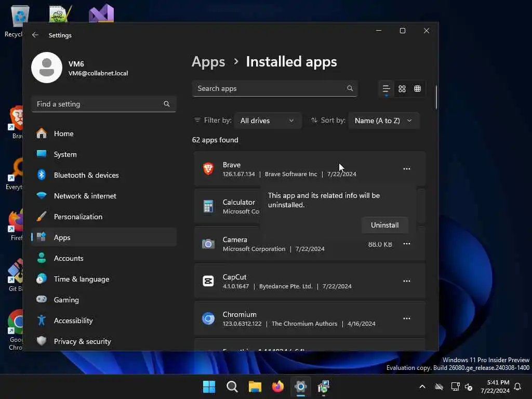The height and width of the screenshot is (399, 532).
Task: Click the Privacy shield icon
Action: 42,341
